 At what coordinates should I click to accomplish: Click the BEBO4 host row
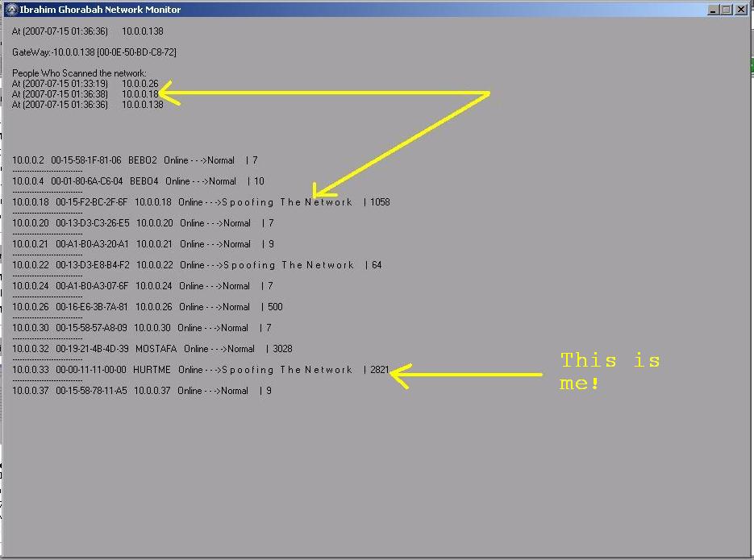[x=138, y=181]
